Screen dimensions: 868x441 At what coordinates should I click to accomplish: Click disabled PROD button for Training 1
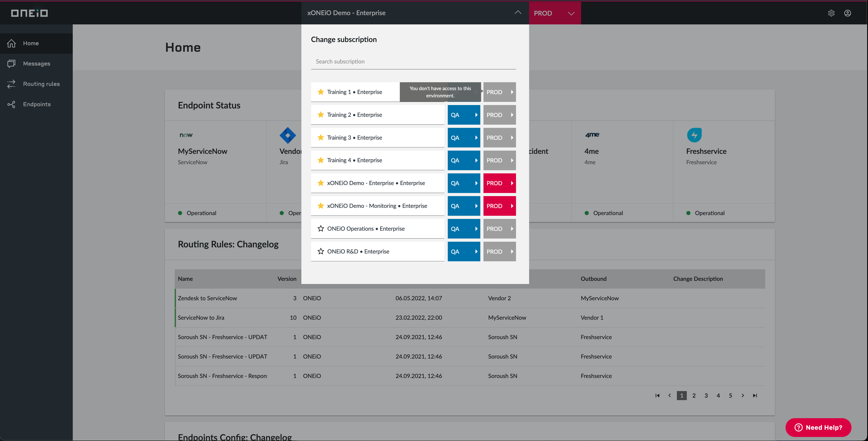(499, 92)
